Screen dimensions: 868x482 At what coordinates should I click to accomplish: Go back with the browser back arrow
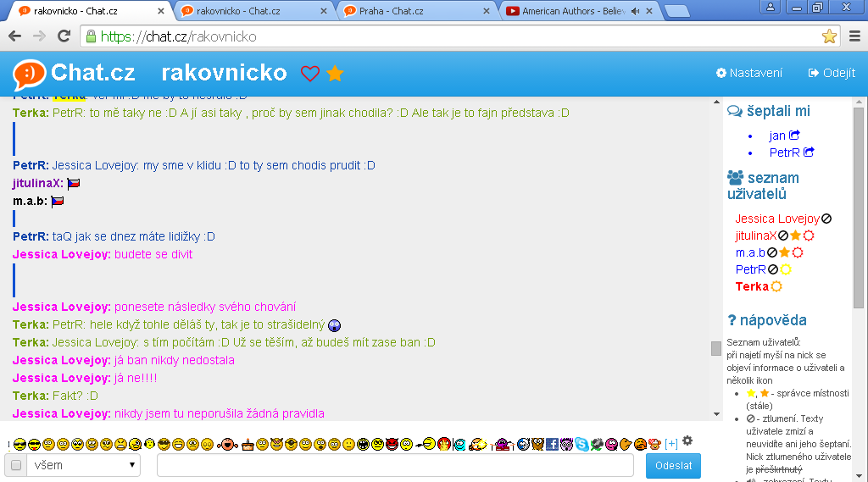pos(15,36)
